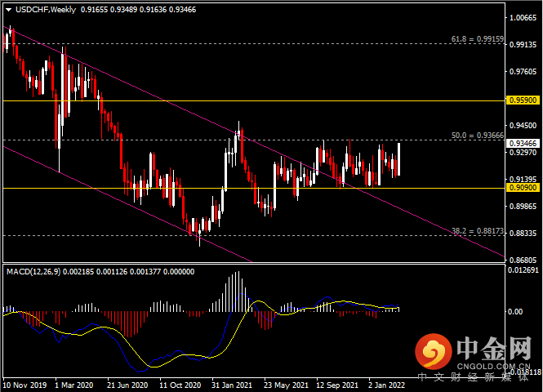Open the CNGOLD.COM.CN watermark link
This screenshot has width=543, height=392.
pyautogui.click(x=493, y=367)
